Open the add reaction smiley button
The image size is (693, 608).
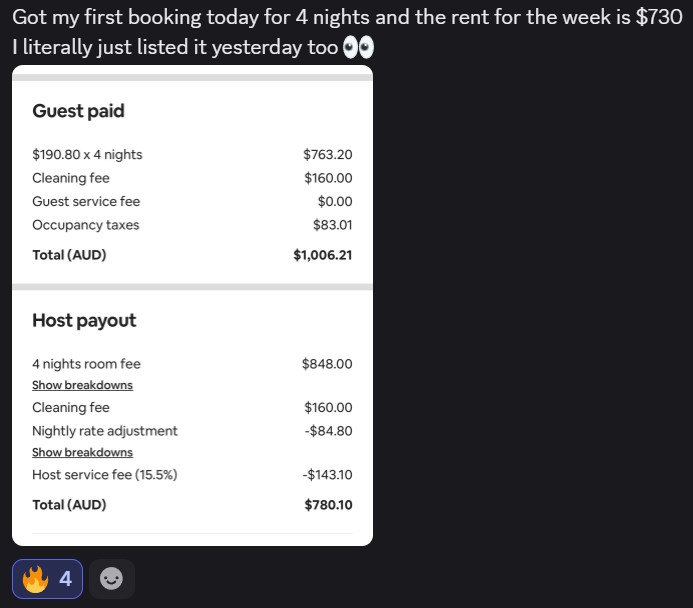[112, 579]
